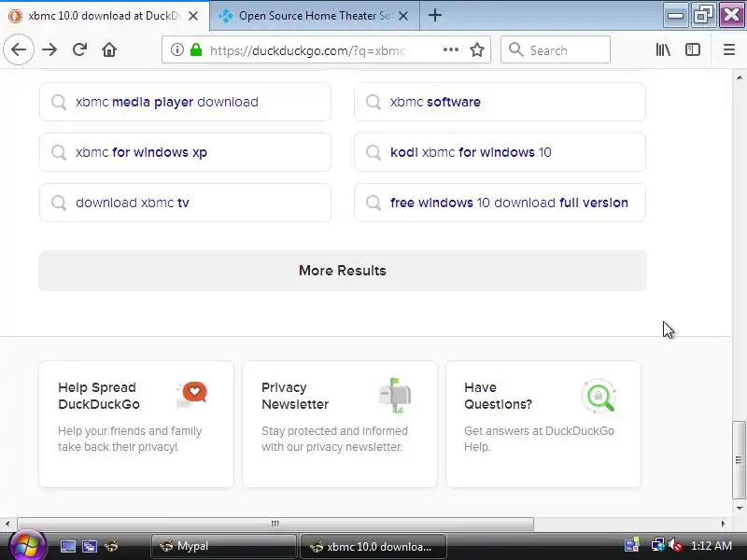
Task: Switch to xbmc 10.0 download DuckDuckGo tab
Action: click(x=105, y=16)
